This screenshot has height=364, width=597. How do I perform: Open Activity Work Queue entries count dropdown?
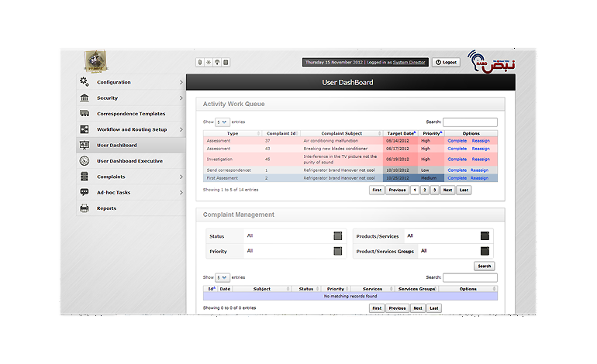pyautogui.click(x=223, y=122)
